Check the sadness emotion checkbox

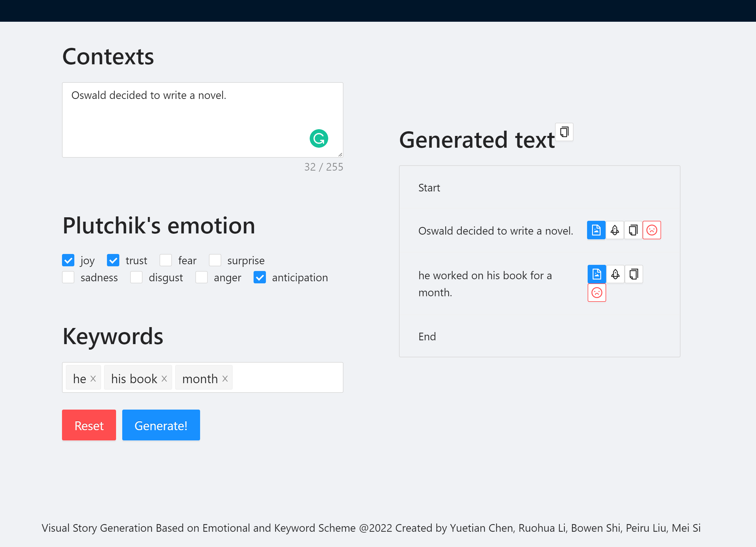click(x=68, y=277)
